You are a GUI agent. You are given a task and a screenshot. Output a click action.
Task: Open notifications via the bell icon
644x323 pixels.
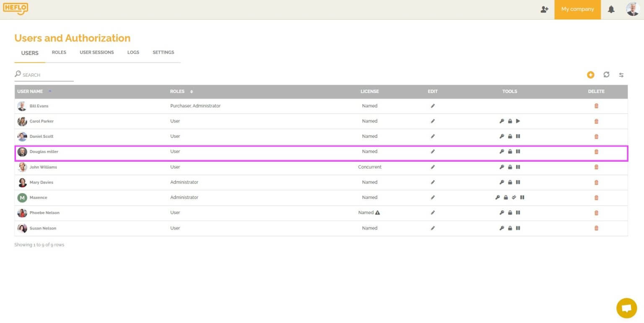point(611,9)
